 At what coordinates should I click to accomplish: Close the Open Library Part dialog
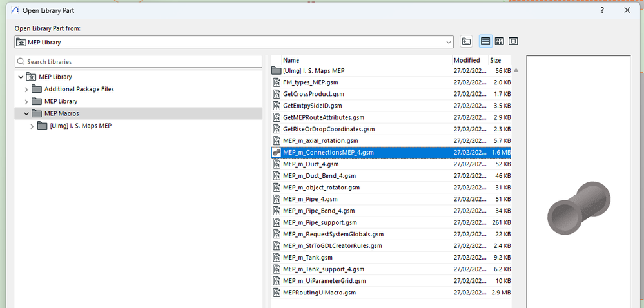point(627,11)
